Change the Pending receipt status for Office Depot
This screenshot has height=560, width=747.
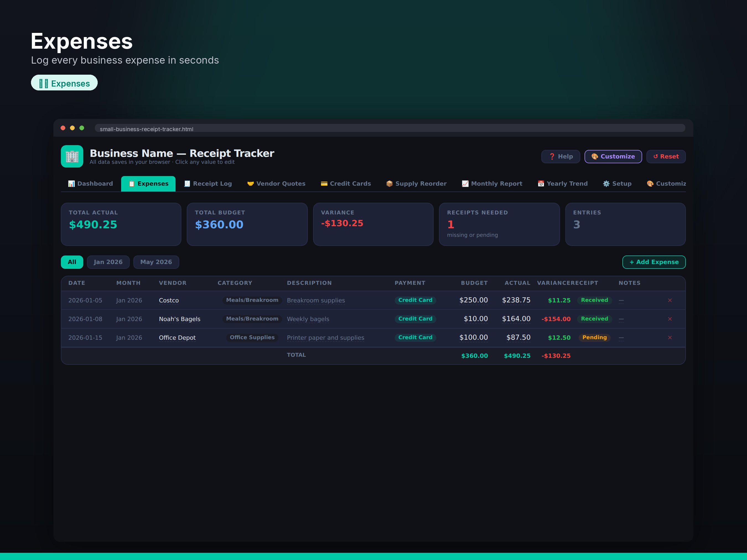594,337
